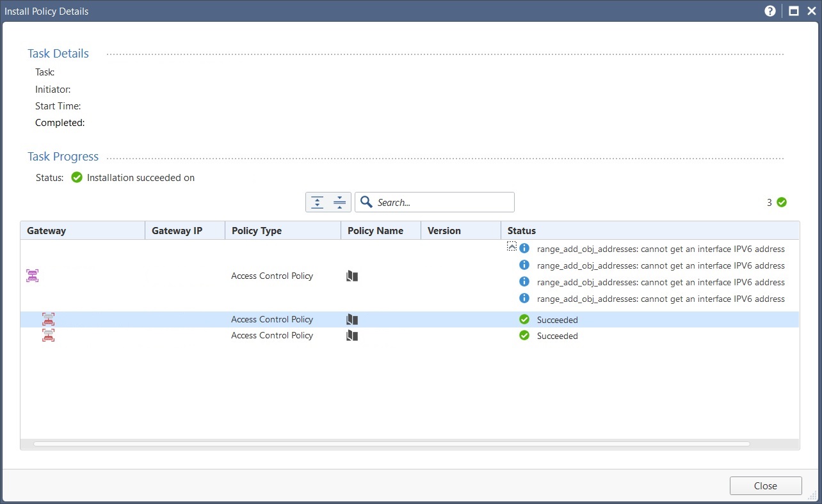This screenshot has height=504, width=822.
Task: Click the Close button
Action: (x=766, y=486)
